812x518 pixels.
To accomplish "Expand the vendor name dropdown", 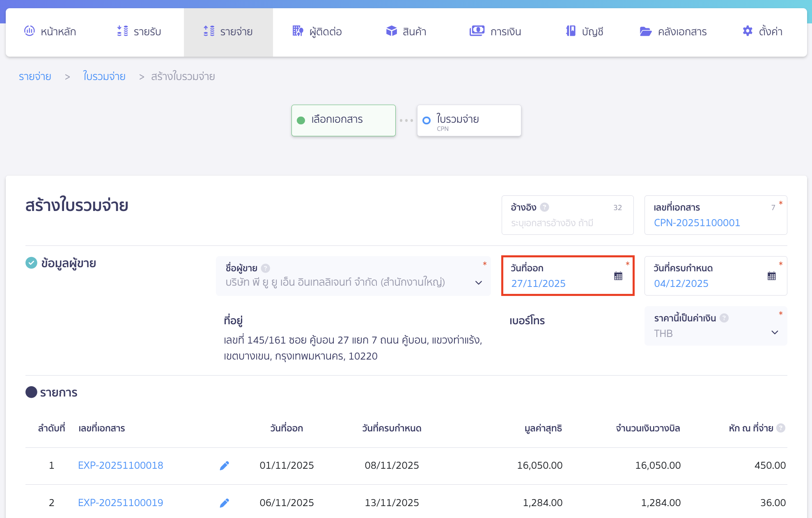I will click(478, 282).
